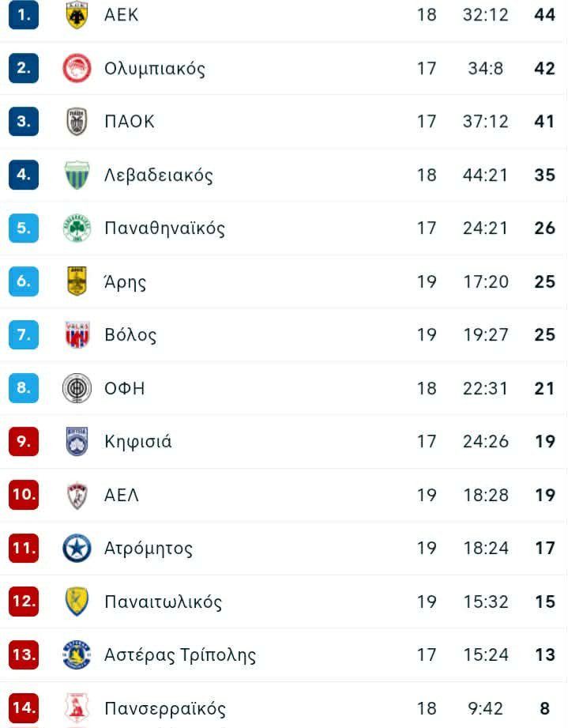Click the position 5 light-blue rank badge

[x=24, y=228]
